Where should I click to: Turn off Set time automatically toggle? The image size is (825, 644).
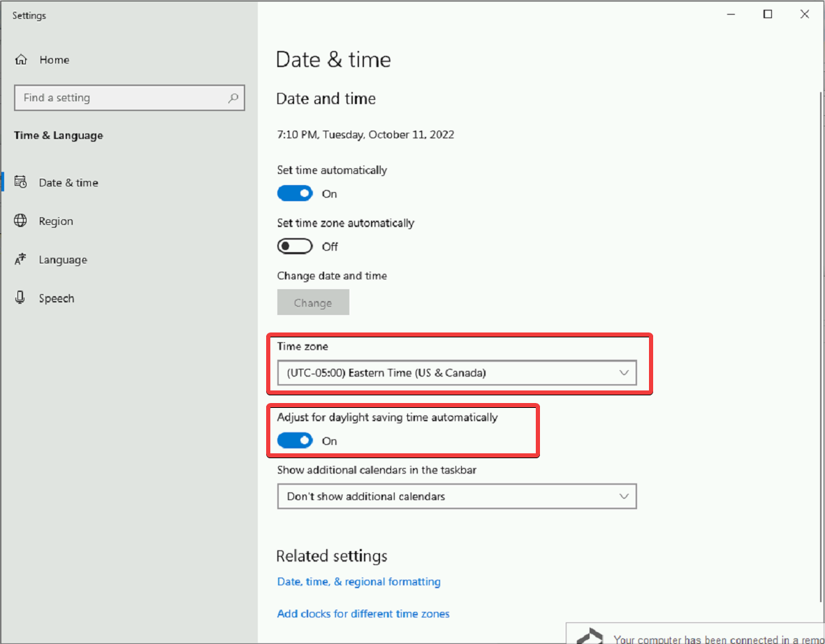pos(295,193)
